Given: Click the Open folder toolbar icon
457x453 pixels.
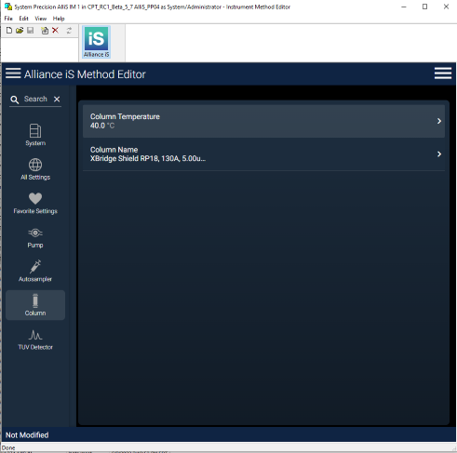Looking at the screenshot, I should pos(20,31).
